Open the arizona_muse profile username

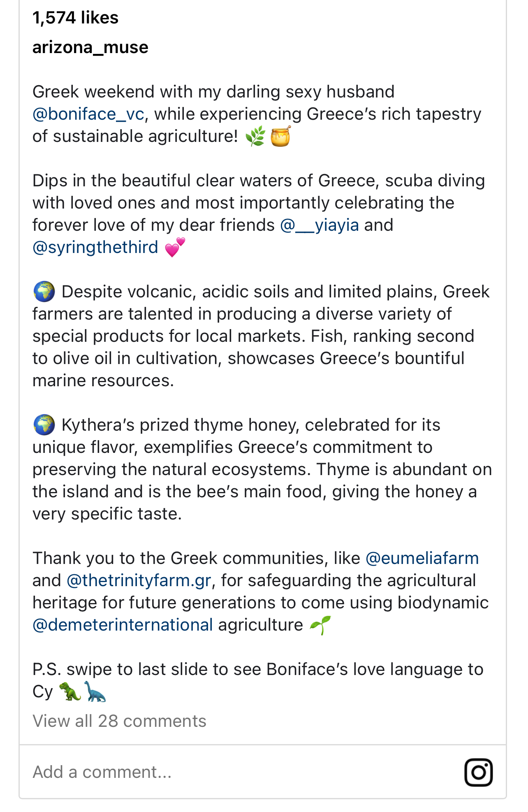click(90, 47)
